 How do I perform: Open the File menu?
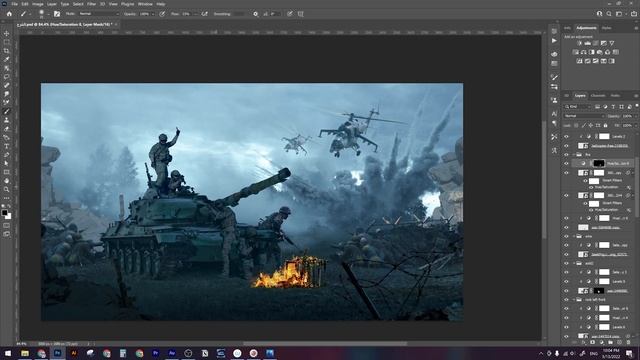tap(14, 4)
